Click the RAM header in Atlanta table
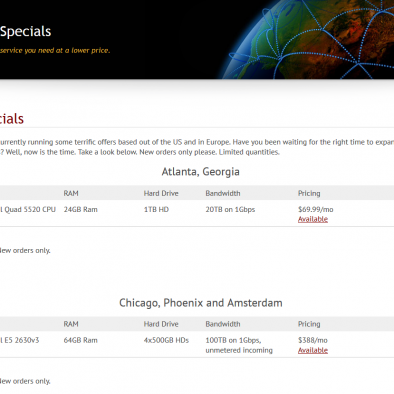 (71, 193)
